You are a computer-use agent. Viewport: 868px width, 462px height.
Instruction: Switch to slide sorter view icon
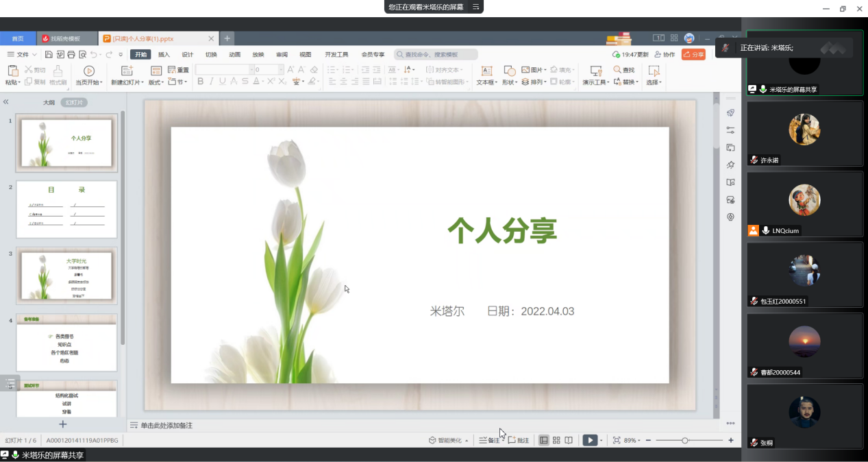[x=556, y=441]
